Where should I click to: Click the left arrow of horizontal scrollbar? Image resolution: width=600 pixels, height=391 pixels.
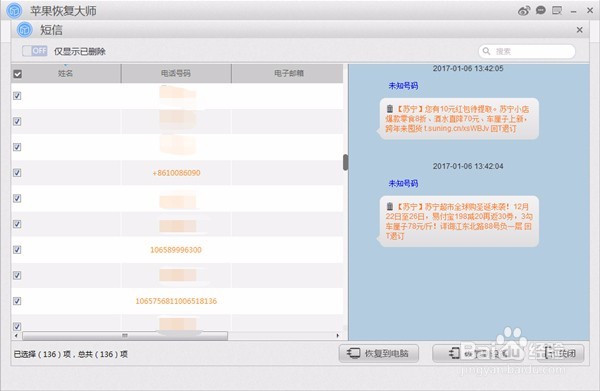click(16, 336)
